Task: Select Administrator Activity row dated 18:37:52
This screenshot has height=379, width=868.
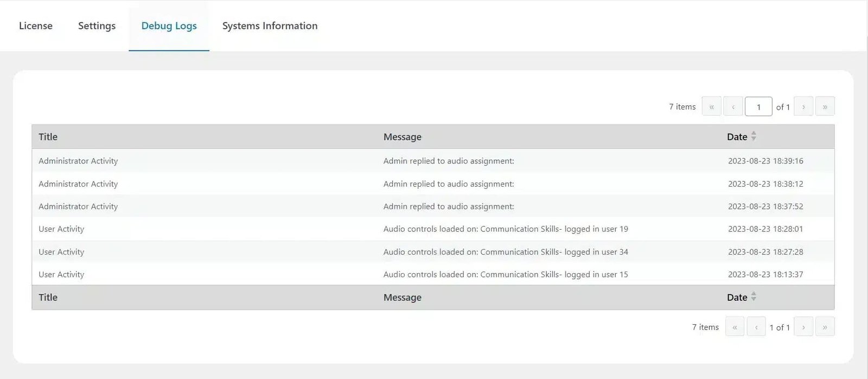Action: coord(433,206)
